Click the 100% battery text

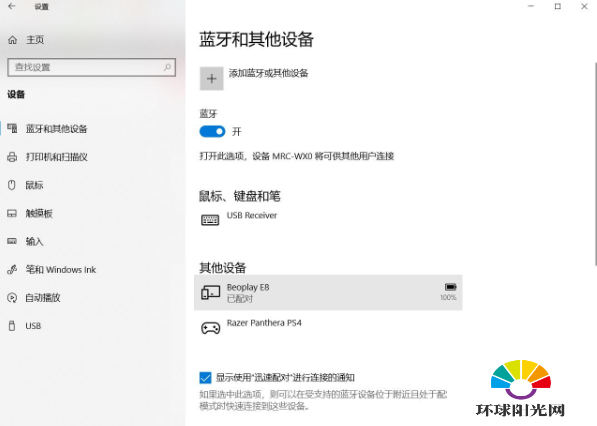(448, 297)
